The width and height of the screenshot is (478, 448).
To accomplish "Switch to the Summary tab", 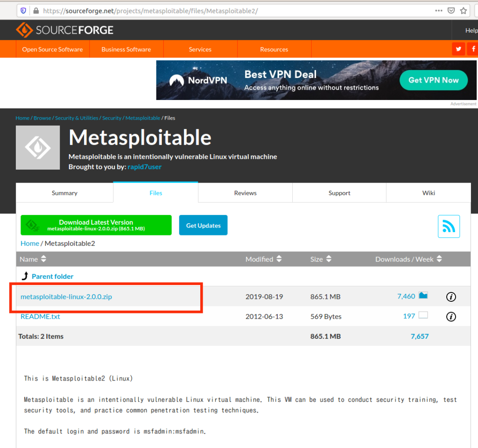I will [x=64, y=193].
